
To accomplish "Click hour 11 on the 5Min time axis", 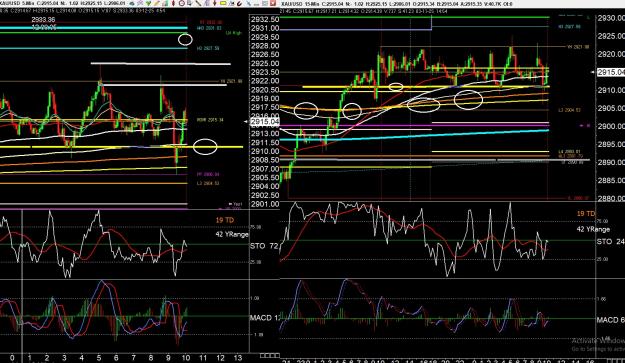I will [x=203, y=358].
